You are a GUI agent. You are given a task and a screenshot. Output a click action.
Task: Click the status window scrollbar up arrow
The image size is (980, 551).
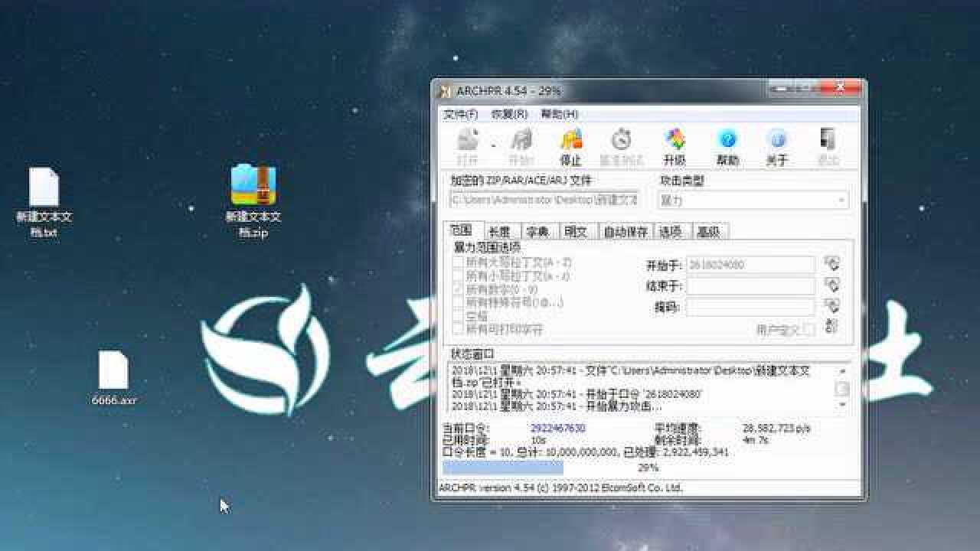coord(842,371)
